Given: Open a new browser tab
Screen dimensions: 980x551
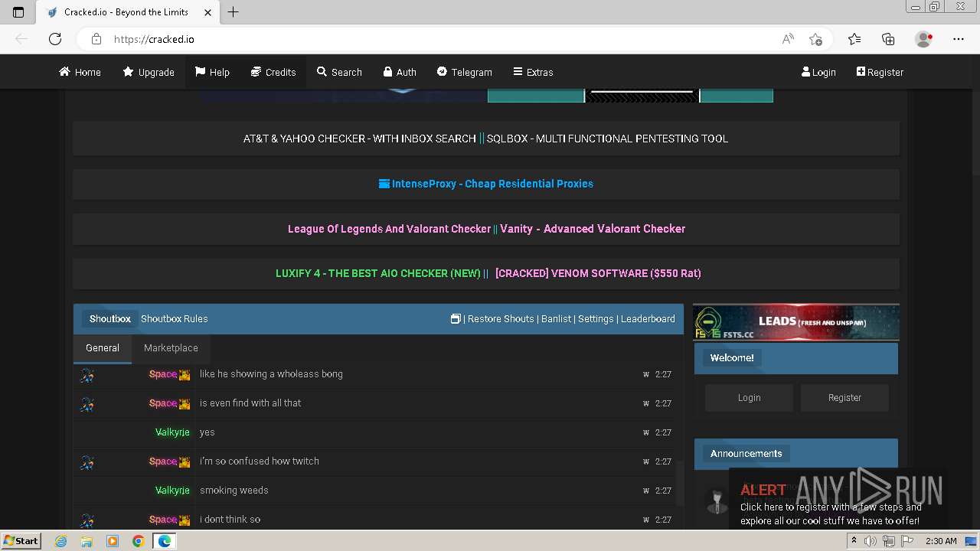Looking at the screenshot, I should (234, 12).
